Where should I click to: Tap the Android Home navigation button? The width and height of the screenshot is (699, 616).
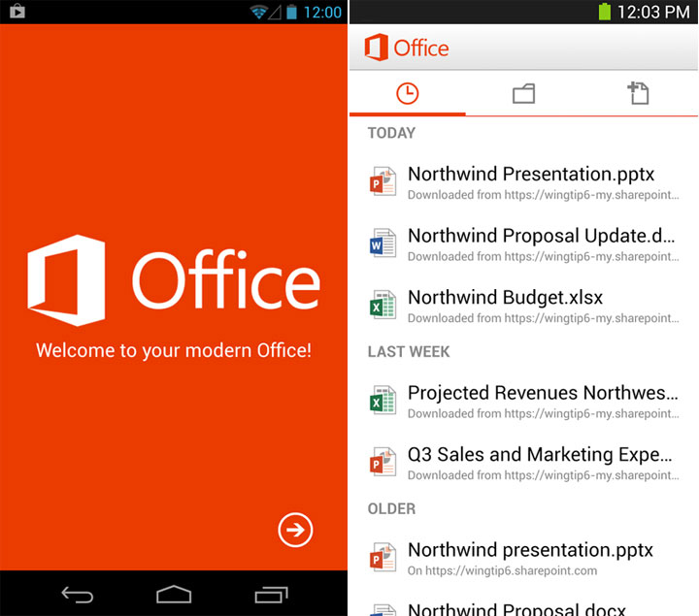pos(174,595)
